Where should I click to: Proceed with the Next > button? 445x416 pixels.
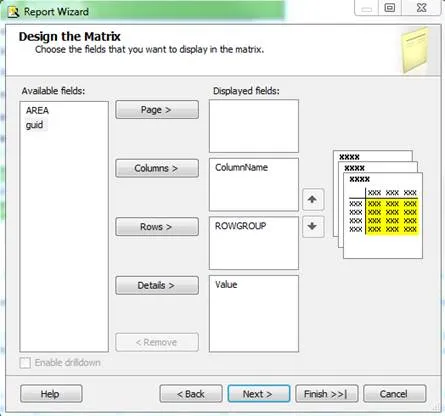[259, 394]
